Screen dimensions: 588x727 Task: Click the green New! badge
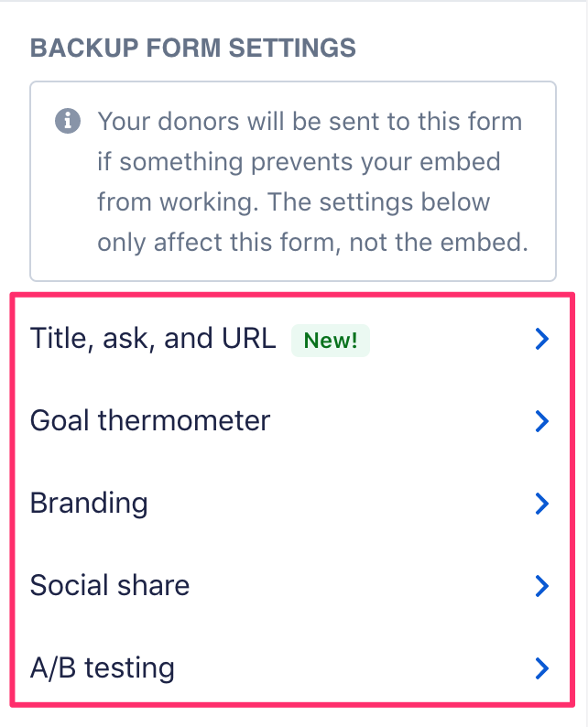click(x=330, y=341)
